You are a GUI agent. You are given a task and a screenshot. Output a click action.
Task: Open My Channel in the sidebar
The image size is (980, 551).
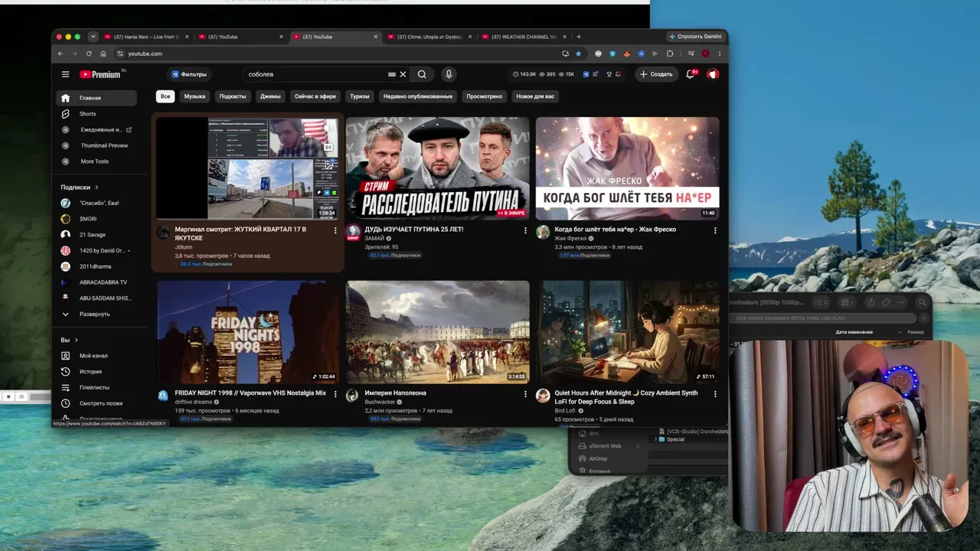coord(96,356)
